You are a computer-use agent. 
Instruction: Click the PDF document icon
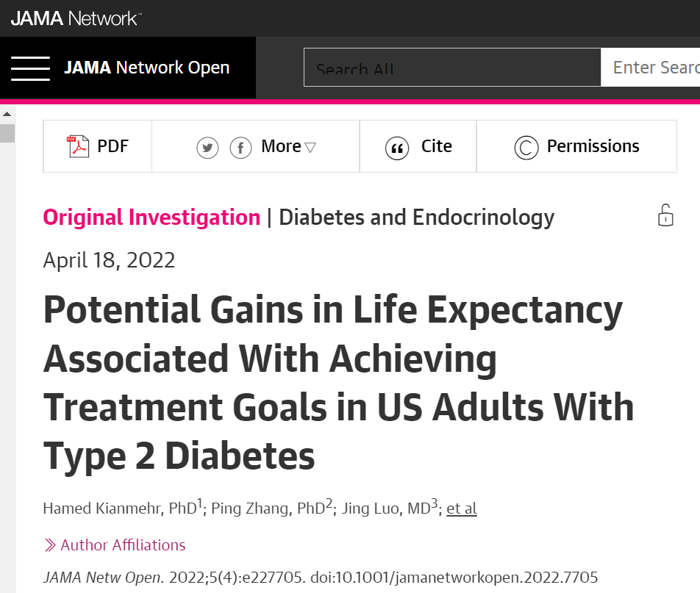(78, 146)
